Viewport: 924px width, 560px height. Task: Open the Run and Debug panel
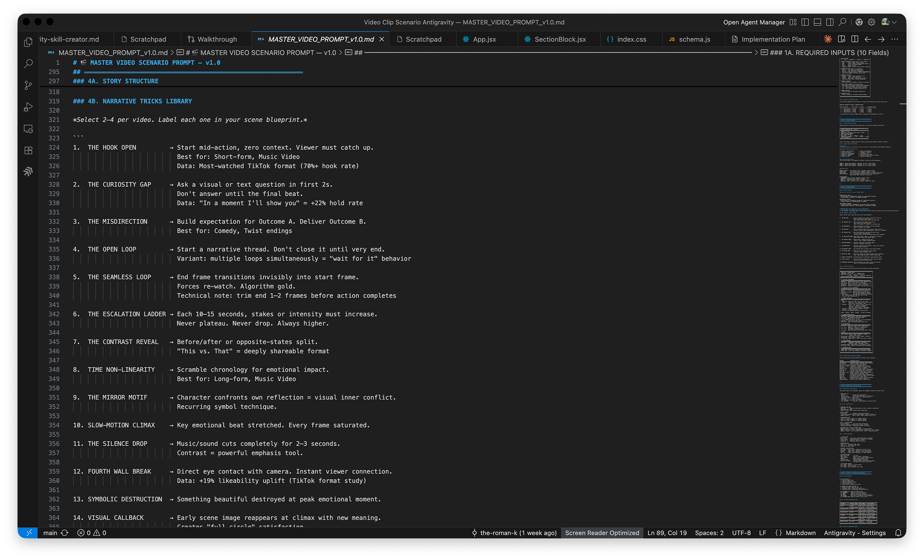pos(28,107)
